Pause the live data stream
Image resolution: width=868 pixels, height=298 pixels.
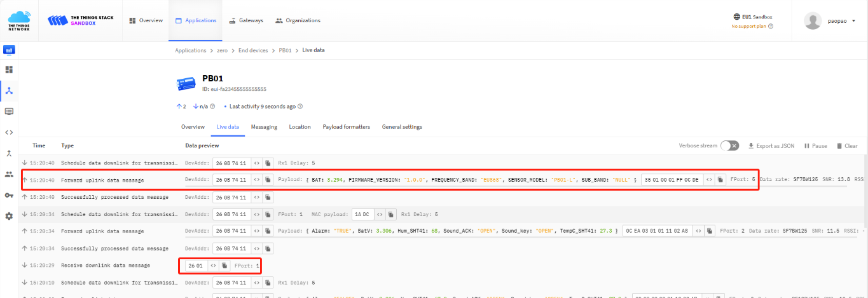(815, 146)
